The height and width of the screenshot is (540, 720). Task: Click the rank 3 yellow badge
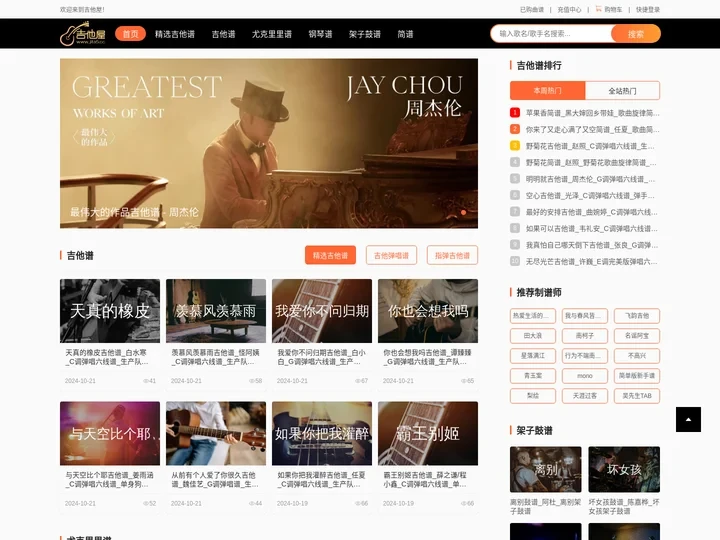[515, 146]
